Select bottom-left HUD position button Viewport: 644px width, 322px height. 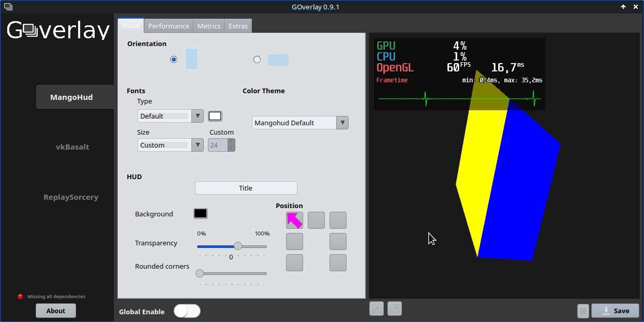(295, 262)
